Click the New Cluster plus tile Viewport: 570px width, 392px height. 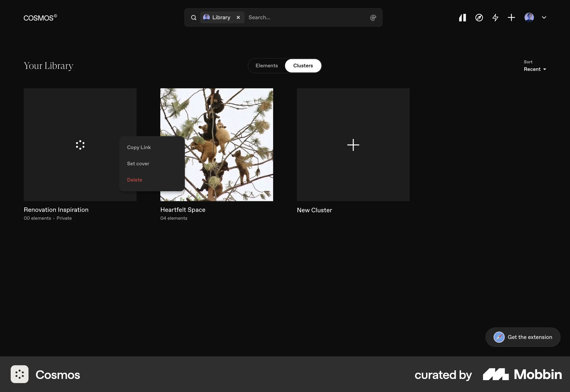(353, 145)
